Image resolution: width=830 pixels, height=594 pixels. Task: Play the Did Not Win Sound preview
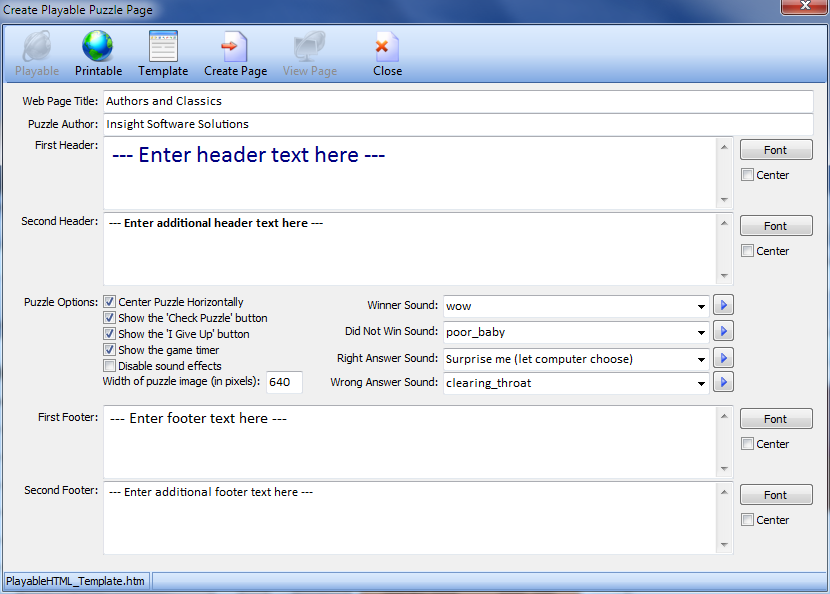tap(724, 331)
